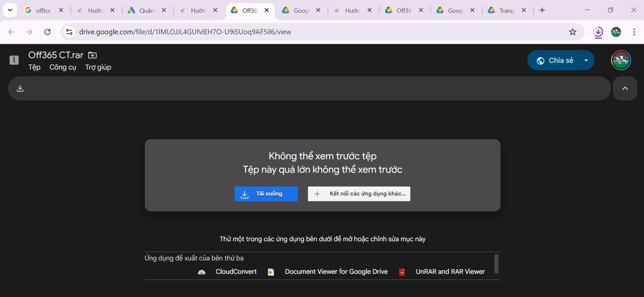This screenshot has height=297, width=644.
Task: Click the suggested apps list scrollbar
Action: [x=496, y=264]
